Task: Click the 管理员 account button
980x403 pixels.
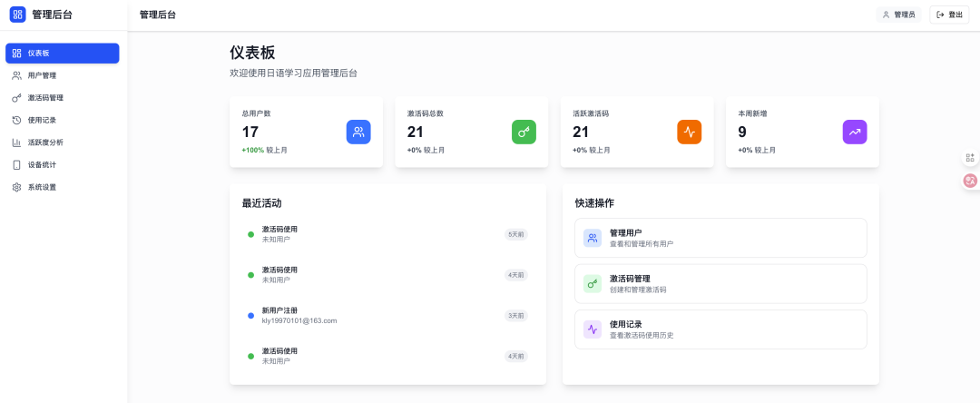Action: 898,15
